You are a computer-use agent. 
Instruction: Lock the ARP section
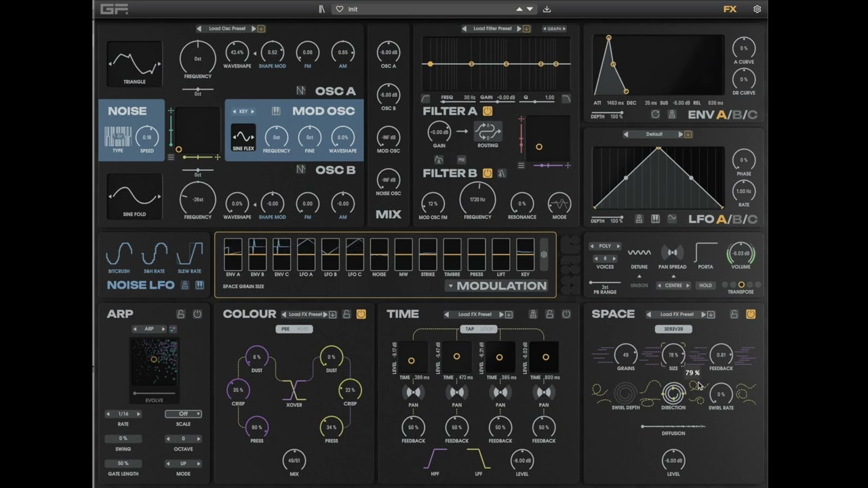[181, 314]
